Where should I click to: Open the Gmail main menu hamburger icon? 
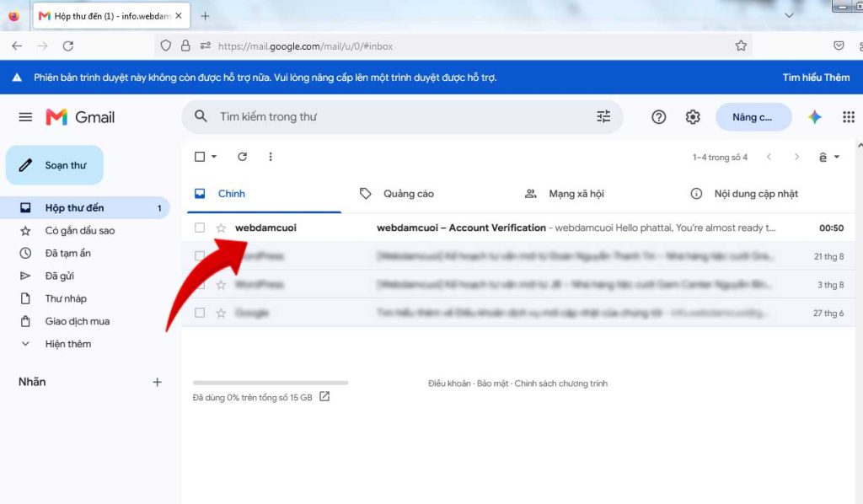pos(25,116)
